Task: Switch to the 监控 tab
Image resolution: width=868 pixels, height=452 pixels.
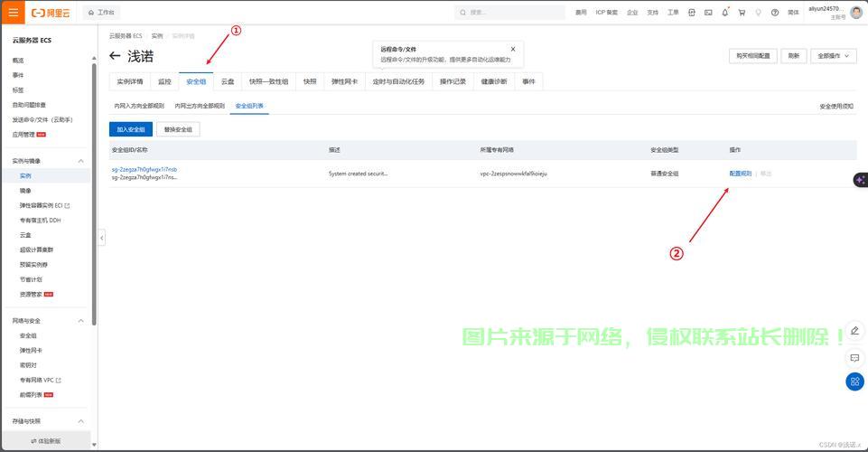Action: 164,81
